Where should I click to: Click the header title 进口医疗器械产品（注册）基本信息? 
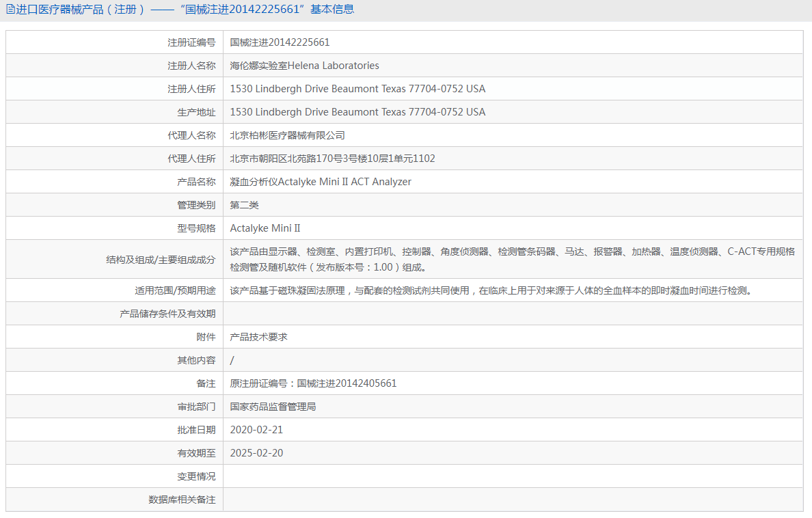pos(185,10)
